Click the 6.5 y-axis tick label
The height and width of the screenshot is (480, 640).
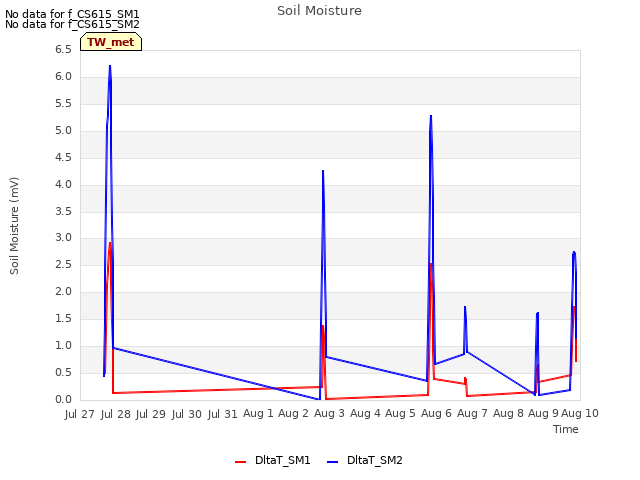tap(63, 49)
